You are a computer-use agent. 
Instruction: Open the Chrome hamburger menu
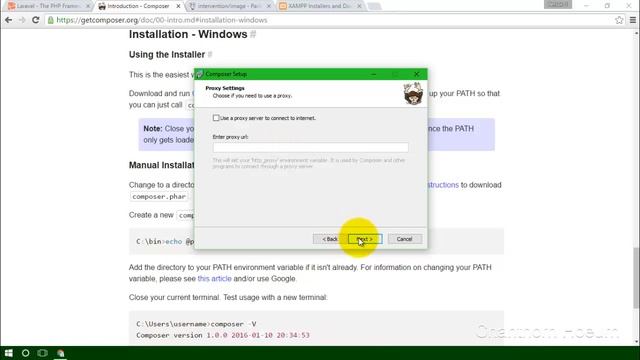click(x=633, y=20)
